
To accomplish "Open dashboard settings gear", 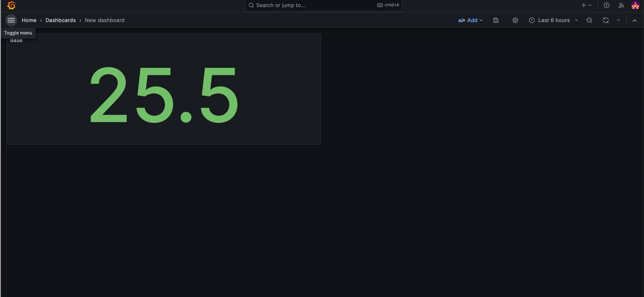I will pos(515,20).
